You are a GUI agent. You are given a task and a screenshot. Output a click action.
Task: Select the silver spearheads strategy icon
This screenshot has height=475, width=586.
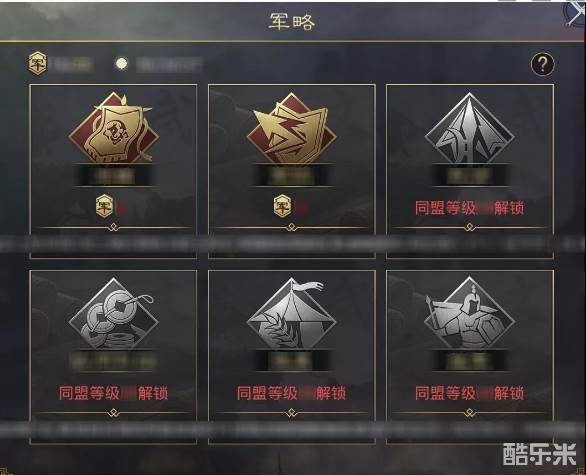coord(470,128)
